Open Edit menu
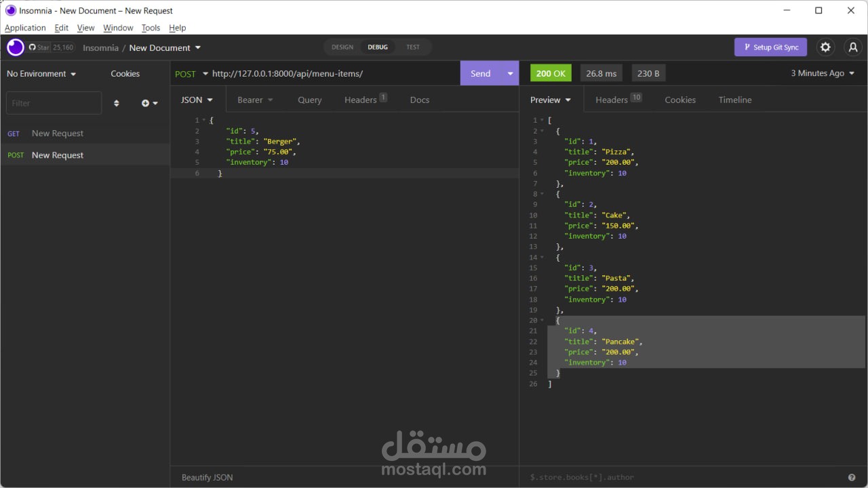The height and width of the screenshot is (488, 868). point(61,28)
